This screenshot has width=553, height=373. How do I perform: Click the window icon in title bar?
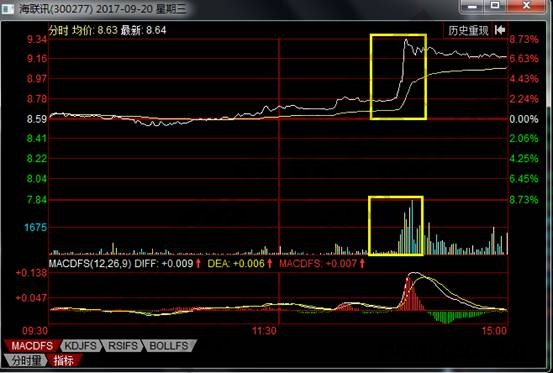8,9
